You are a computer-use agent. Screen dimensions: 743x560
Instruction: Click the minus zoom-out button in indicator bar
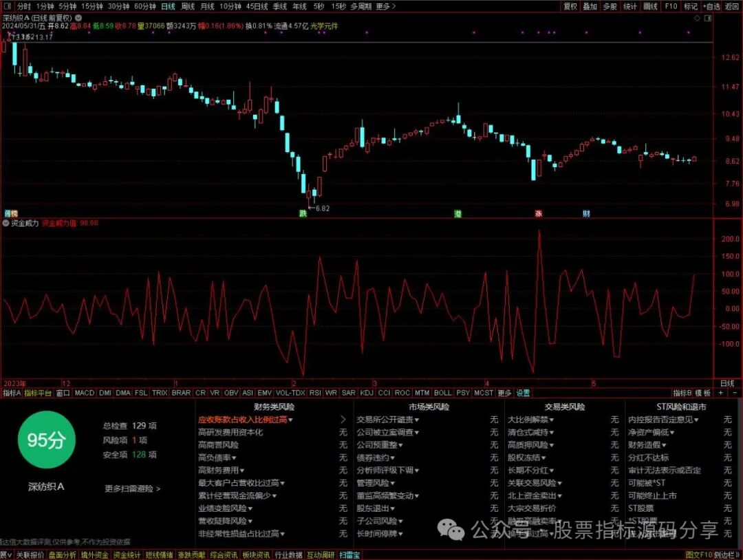tap(735, 393)
